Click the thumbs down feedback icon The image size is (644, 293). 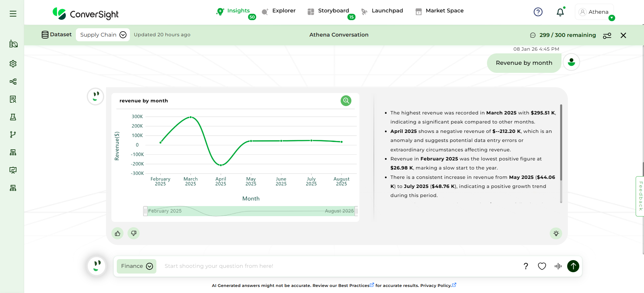pyautogui.click(x=134, y=233)
